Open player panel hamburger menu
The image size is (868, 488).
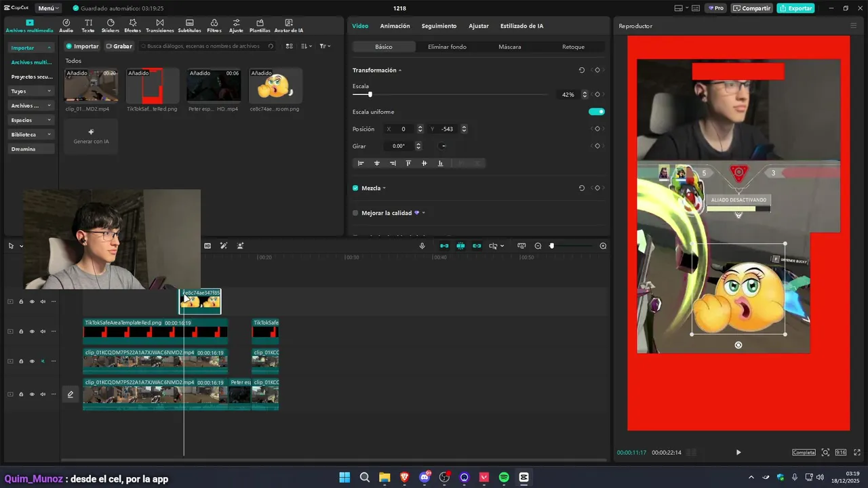click(x=853, y=26)
